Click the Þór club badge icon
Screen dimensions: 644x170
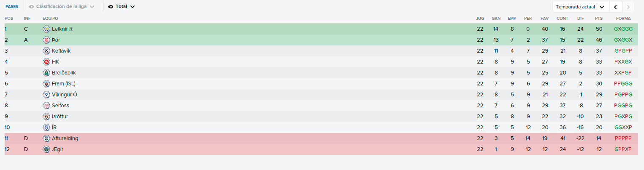tap(46, 40)
